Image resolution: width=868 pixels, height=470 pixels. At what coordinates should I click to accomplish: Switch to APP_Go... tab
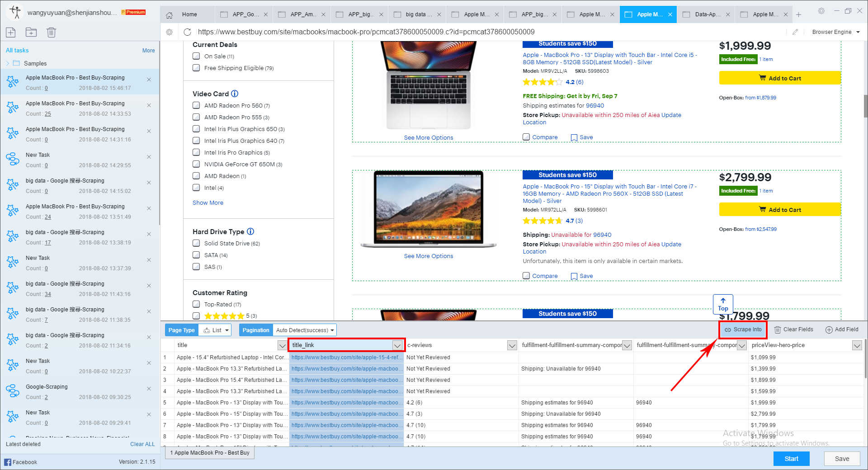(x=244, y=14)
